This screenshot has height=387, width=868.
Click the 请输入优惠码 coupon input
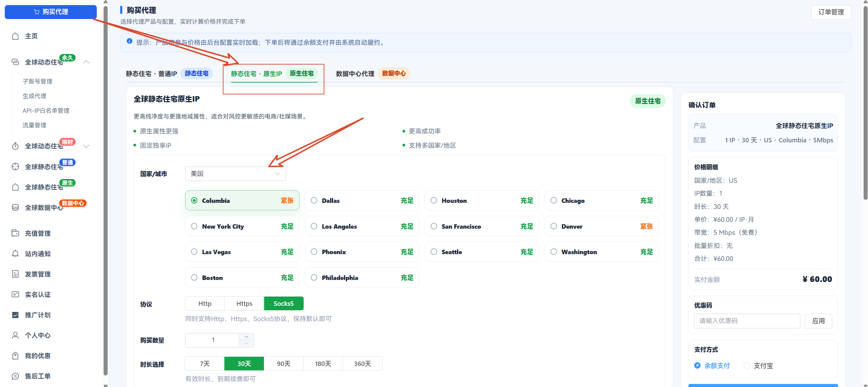click(747, 321)
